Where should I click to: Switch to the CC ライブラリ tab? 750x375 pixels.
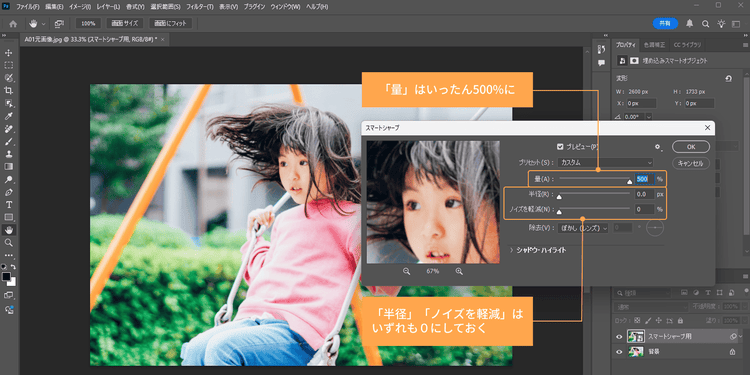click(x=687, y=45)
